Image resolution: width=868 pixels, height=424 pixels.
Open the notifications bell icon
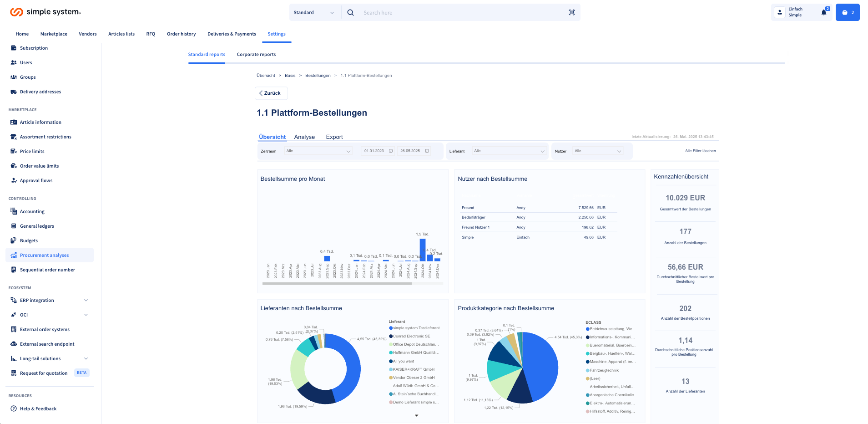pyautogui.click(x=824, y=13)
